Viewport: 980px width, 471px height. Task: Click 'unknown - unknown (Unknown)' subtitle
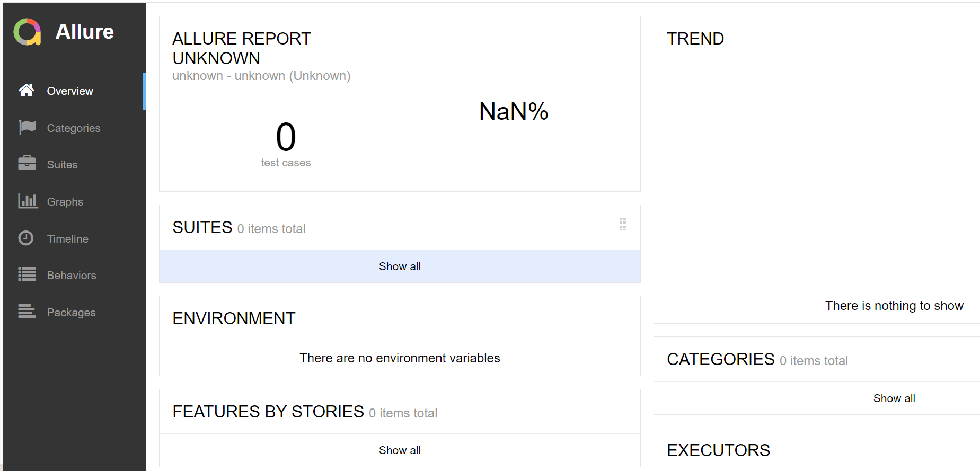[x=261, y=76]
